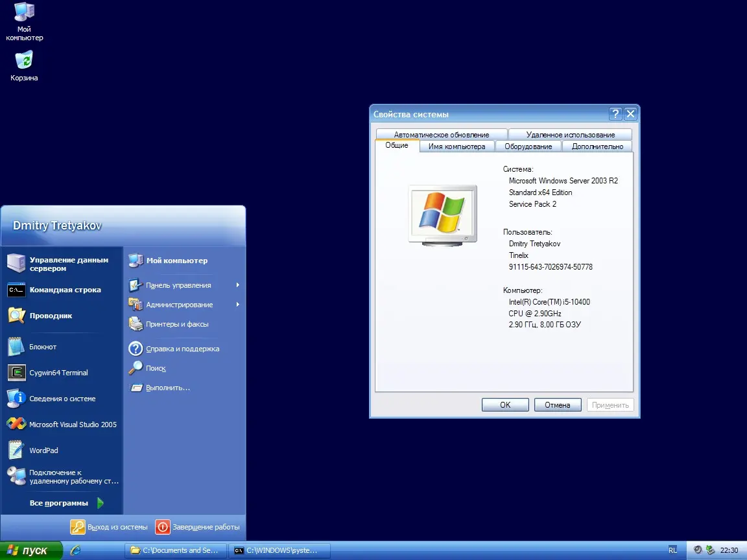Click Remote Desktop Connection icon
Viewport: 747px width, 560px height.
click(16, 476)
